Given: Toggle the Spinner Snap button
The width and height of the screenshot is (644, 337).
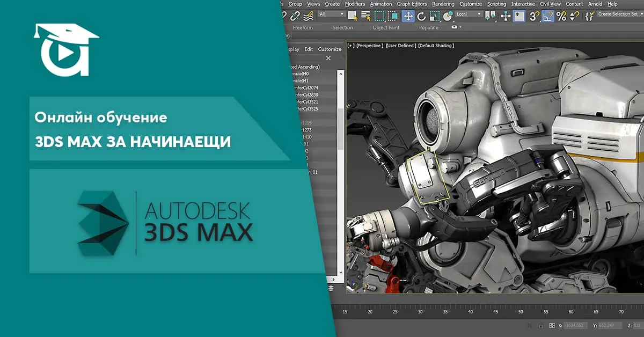Looking at the screenshot, I should point(575,16).
